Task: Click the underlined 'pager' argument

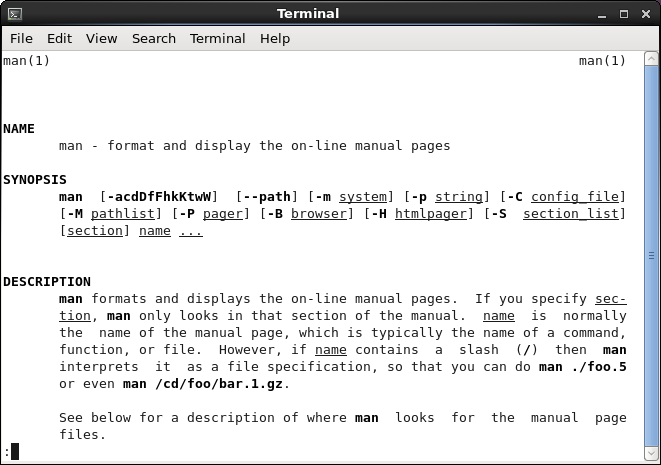Action: click(223, 214)
